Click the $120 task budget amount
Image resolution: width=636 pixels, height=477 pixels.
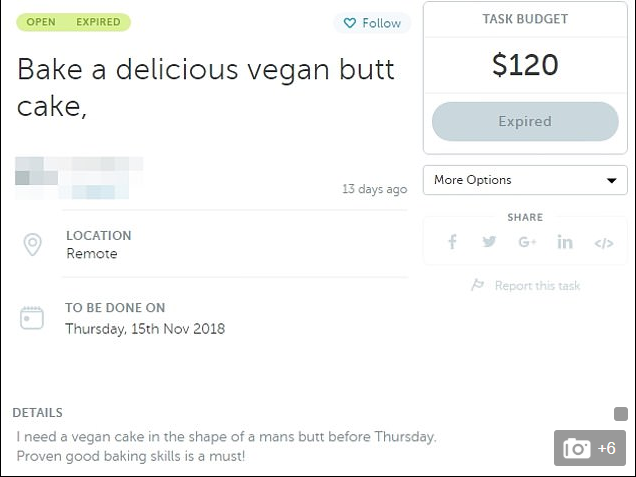[525, 65]
